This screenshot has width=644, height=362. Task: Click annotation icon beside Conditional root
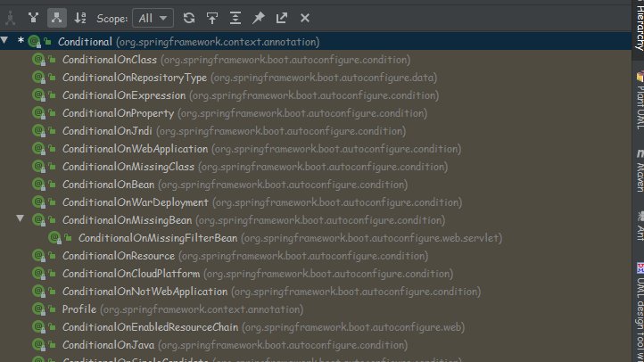point(35,41)
